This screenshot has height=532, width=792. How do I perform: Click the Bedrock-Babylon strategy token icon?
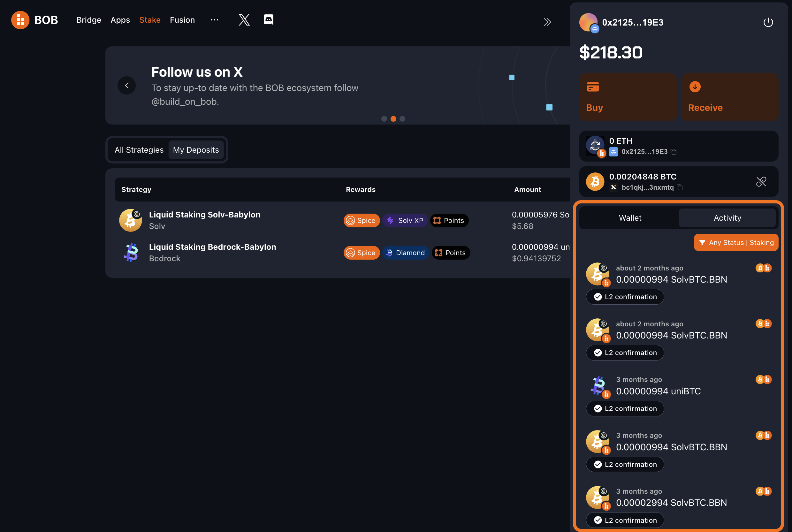tap(131, 253)
